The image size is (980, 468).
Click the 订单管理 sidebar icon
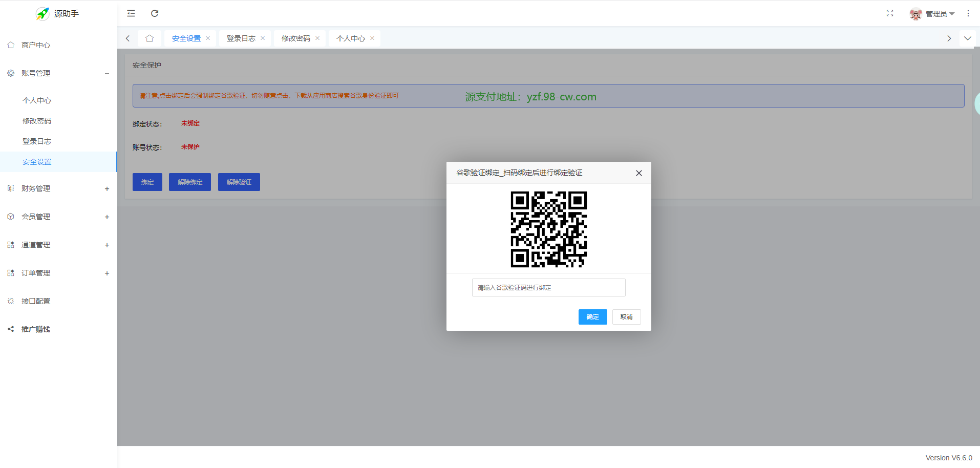11,273
